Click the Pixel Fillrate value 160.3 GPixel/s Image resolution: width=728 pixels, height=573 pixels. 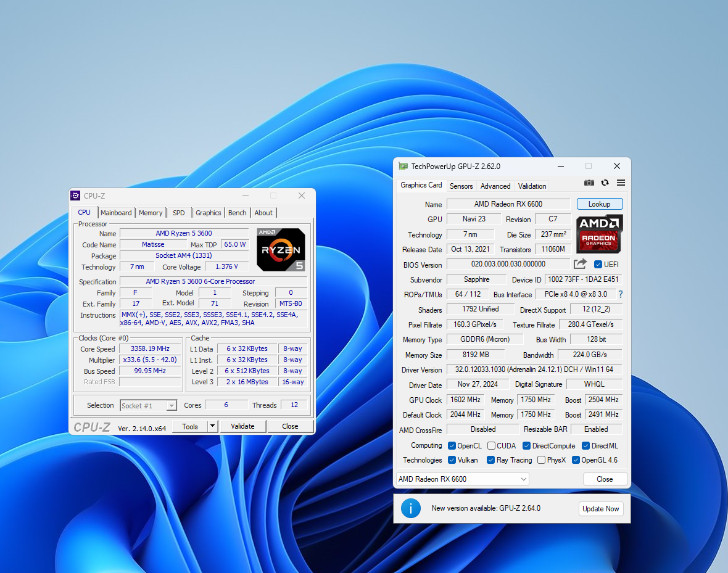click(475, 324)
